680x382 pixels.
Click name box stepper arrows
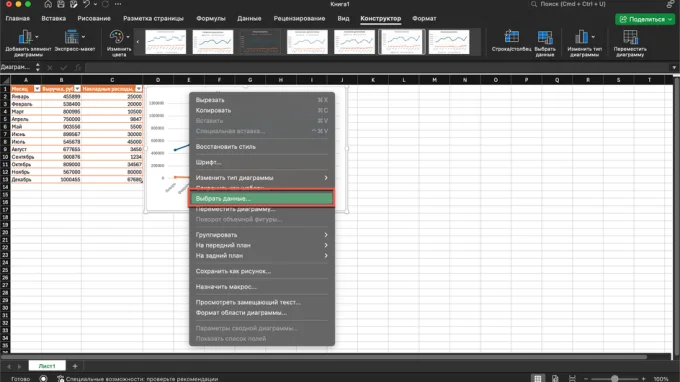tap(38, 67)
